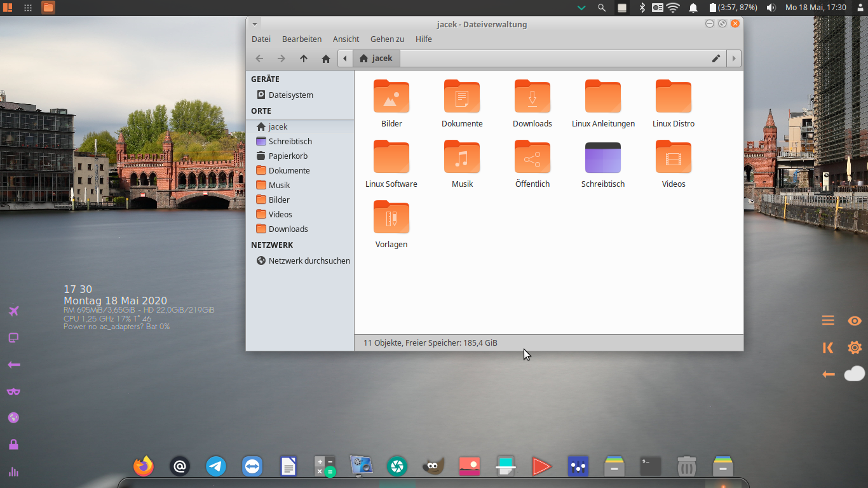Toggle path editing with the pencil icon
Viewport: 868px width, 488px height.
tap(716, 58)
